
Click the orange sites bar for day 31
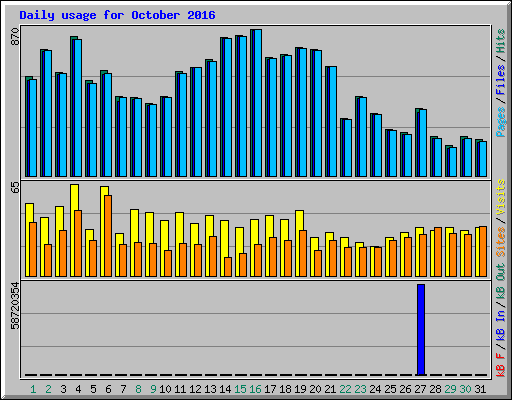click(x=483, y=252)
